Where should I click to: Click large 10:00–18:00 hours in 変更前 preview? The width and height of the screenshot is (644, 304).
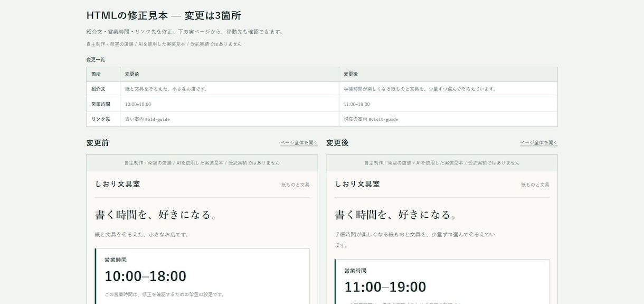click(145, 276)
